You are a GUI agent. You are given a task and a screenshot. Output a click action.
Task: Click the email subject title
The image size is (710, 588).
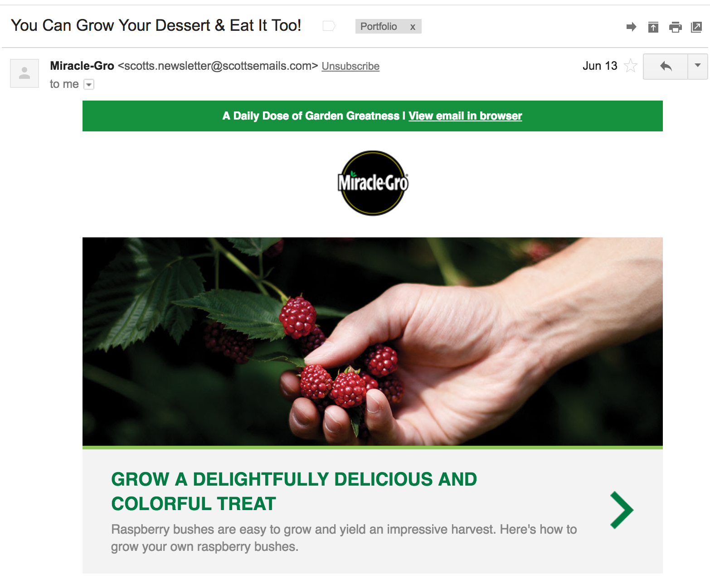pyautogui.click(x=156, y=26)
